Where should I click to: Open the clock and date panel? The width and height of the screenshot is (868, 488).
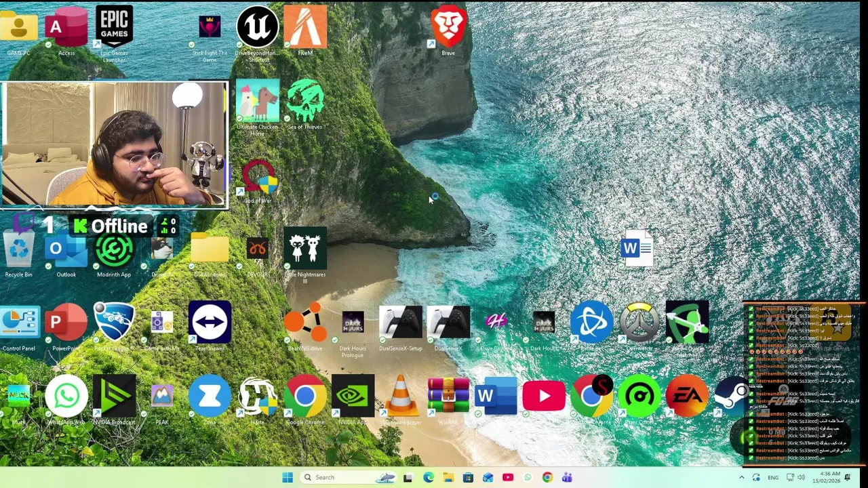click(827, 477)
